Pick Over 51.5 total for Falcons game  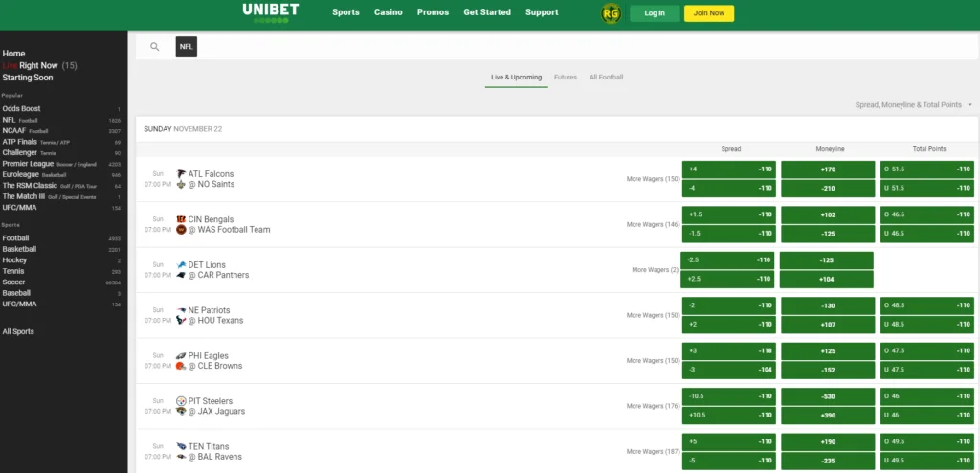coord(926,169)
